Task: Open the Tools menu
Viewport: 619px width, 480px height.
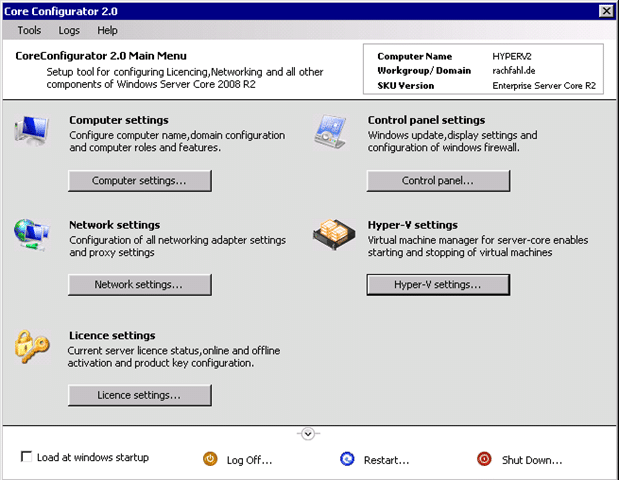Action: coord(29,30)
